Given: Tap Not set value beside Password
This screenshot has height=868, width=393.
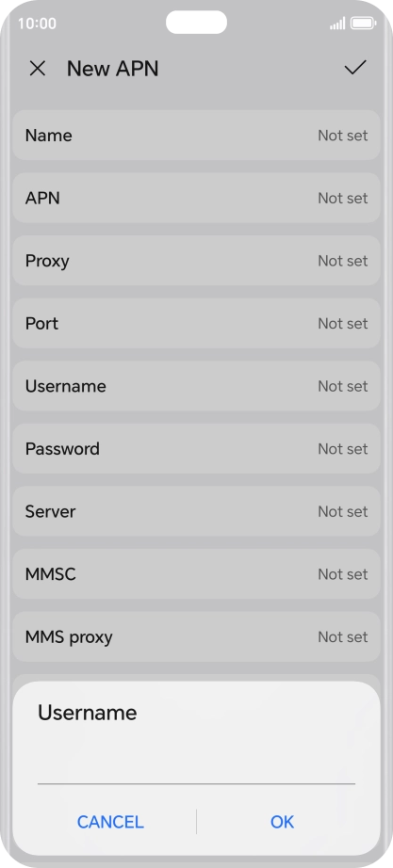Looking at the screenshot, I should click(x=342, y=448).
